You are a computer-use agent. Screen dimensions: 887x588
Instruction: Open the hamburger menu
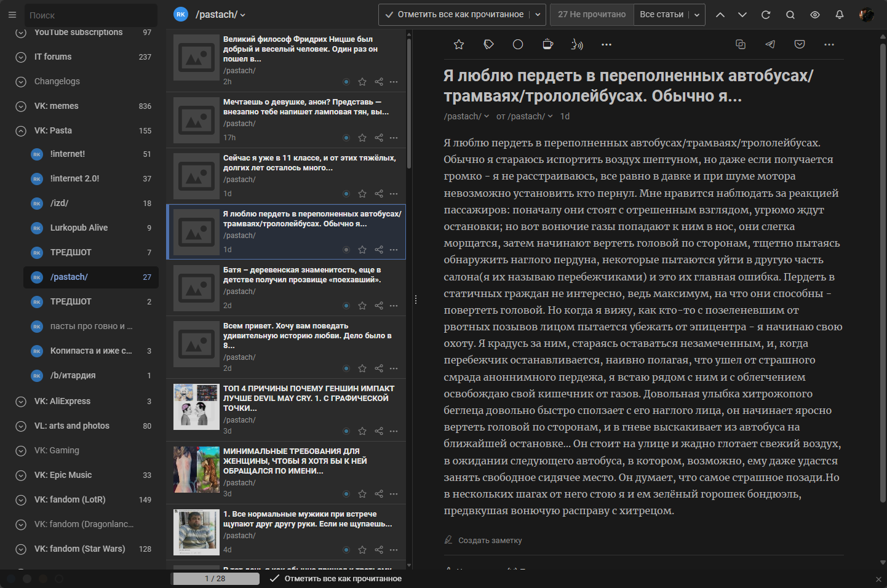click(12, 14)
